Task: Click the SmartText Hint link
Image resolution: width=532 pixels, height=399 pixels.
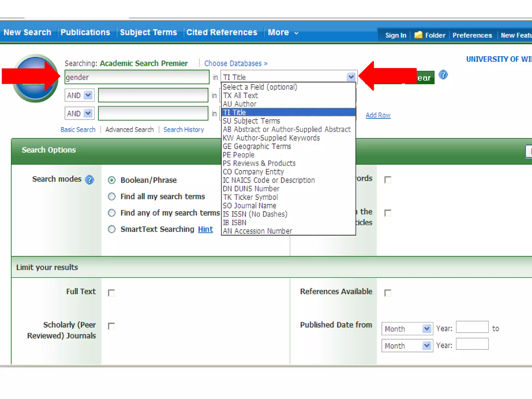Action: pyautogui.click(x=205, y=229)
